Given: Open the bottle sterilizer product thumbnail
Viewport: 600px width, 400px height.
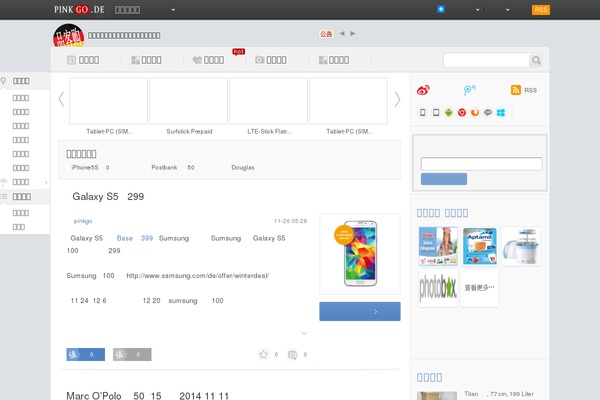Looking at the screenshot, I should (521, 246).
